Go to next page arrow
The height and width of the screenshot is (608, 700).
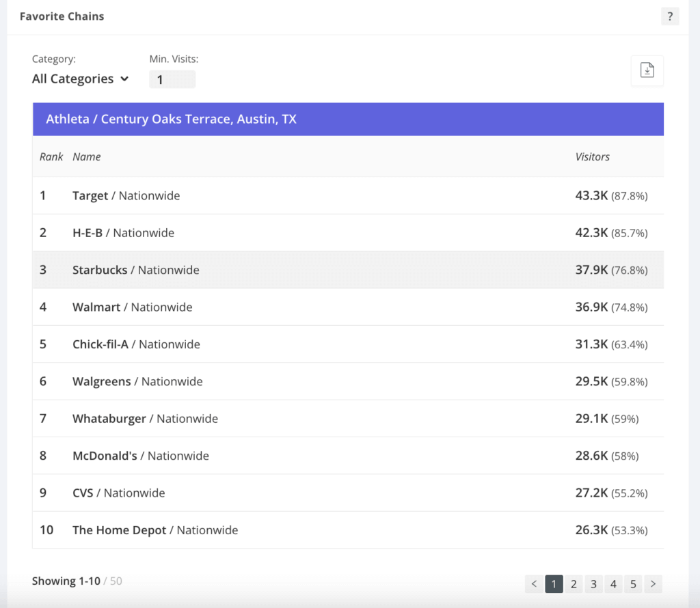click(653, 584)
